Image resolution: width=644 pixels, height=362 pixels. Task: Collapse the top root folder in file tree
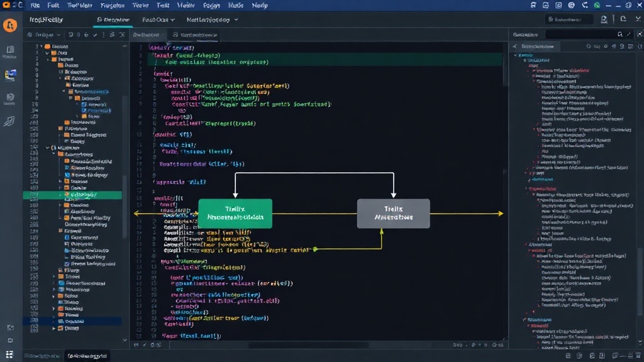pos(42,47)
